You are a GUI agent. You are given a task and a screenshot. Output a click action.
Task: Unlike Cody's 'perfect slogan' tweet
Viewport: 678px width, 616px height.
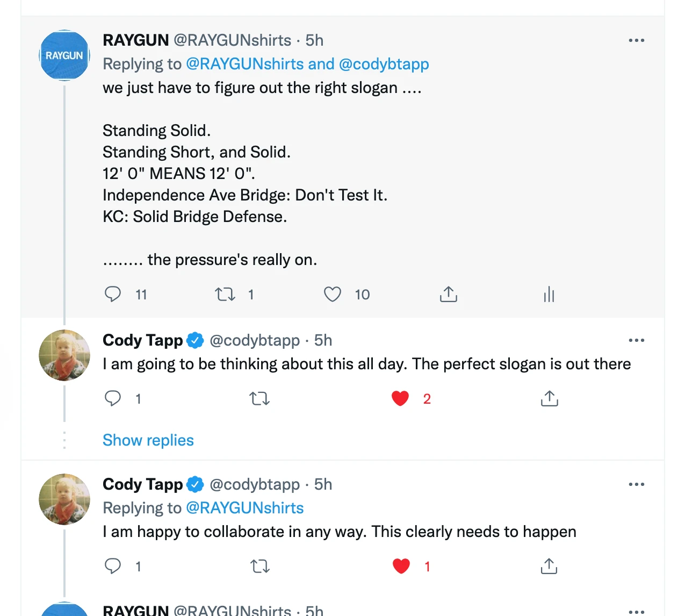click(400, 398)
